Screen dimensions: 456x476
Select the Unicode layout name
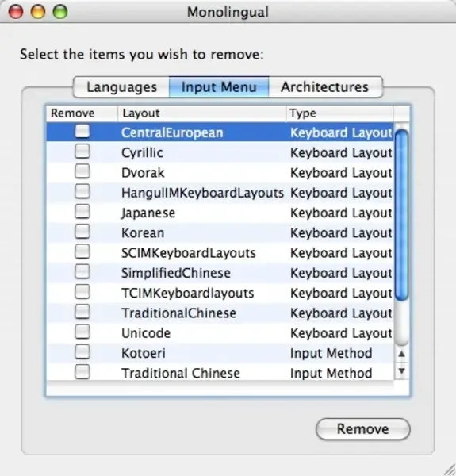coord(146,333)
